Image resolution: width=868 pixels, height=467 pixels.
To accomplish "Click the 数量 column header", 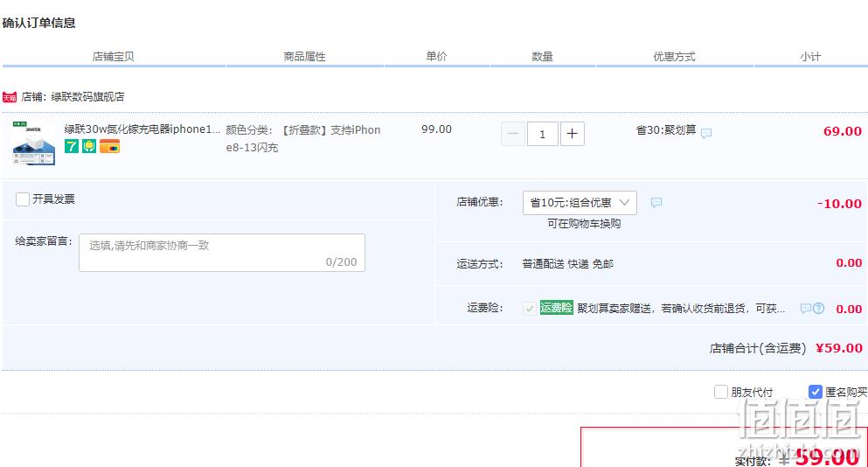I will (x=542, y=57).
